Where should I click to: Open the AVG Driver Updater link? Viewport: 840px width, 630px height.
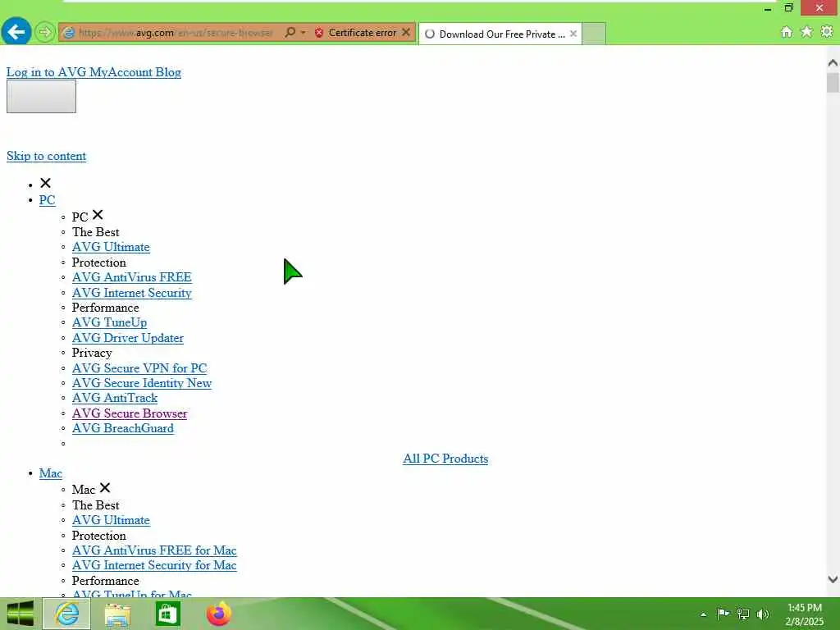(127, 338)
